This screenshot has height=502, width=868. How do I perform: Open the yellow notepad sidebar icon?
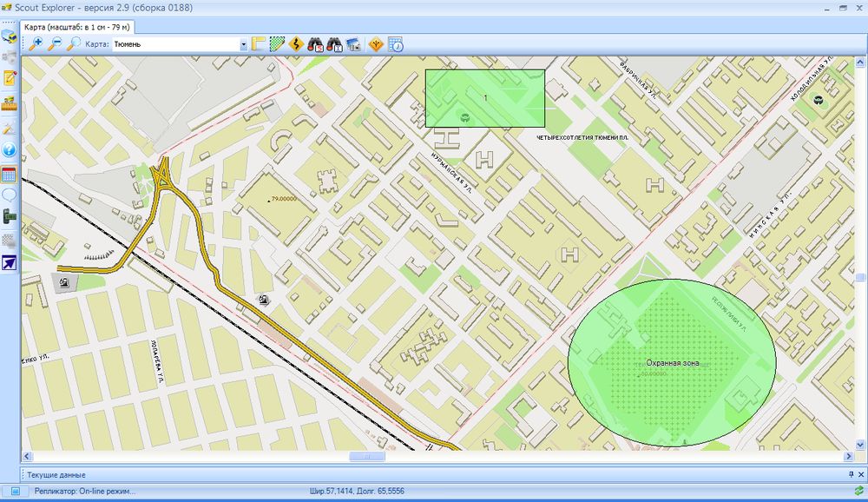pos(10,79)
